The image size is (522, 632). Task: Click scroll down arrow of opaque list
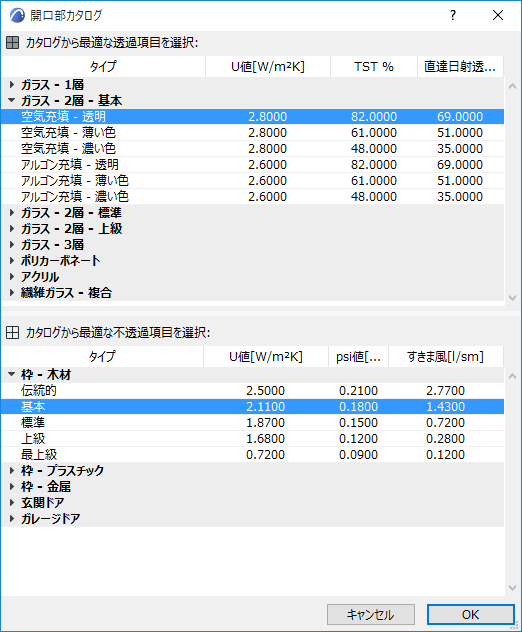pyautogui.click(x=512, y=588)
